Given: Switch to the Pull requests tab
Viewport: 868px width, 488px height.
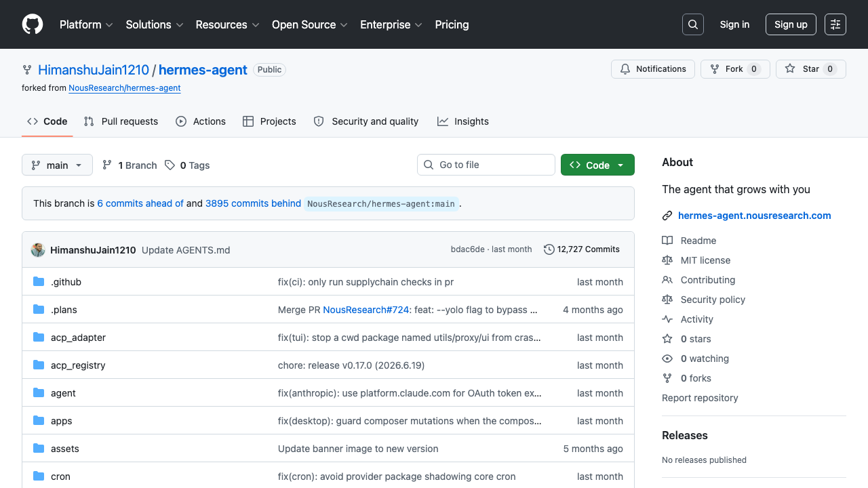Looking at the screenshot, I should 121,121.
